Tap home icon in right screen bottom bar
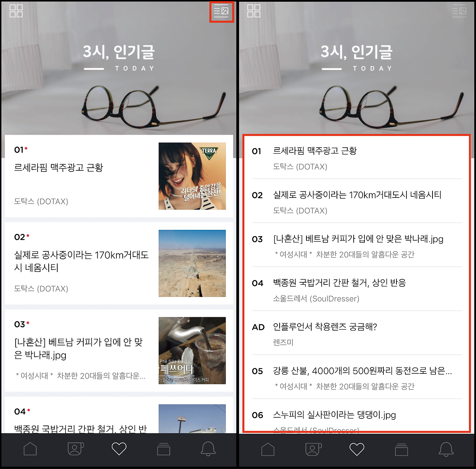Viewport: 476px width, 469px height. pos(268,449)
